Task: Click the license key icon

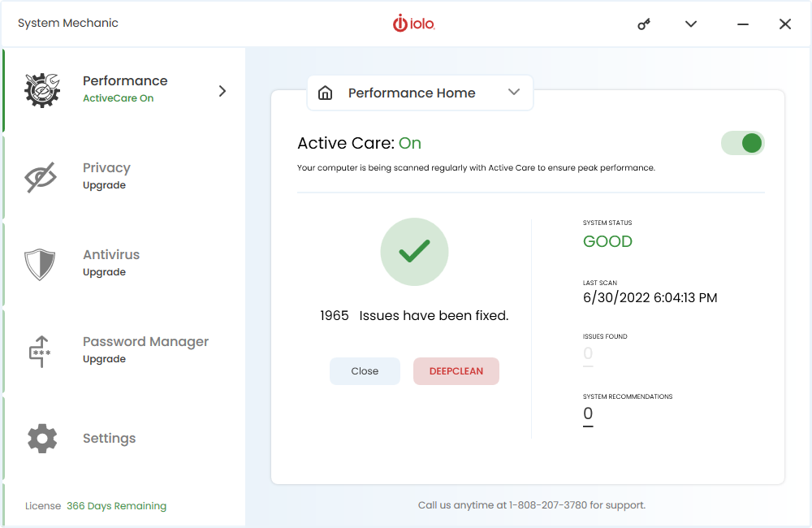Action: tap(644, 24)
